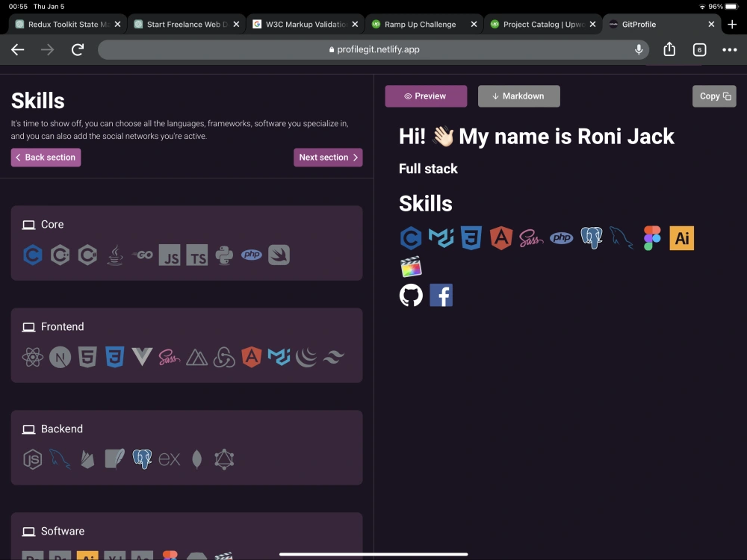Activate voice search microphone
747x560 pixels.
(639, 49)
